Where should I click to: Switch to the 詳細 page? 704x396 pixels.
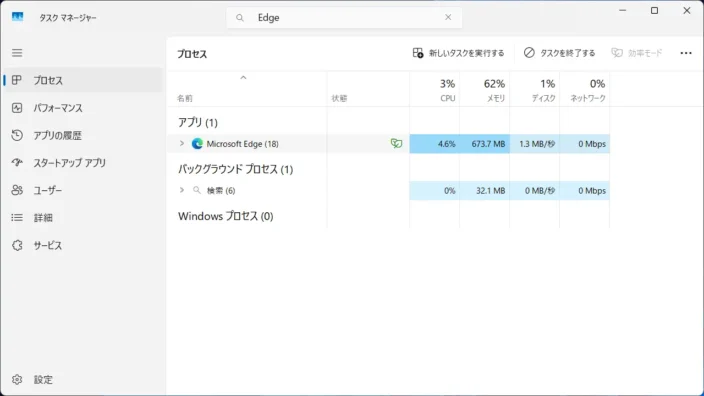[83, 218]
